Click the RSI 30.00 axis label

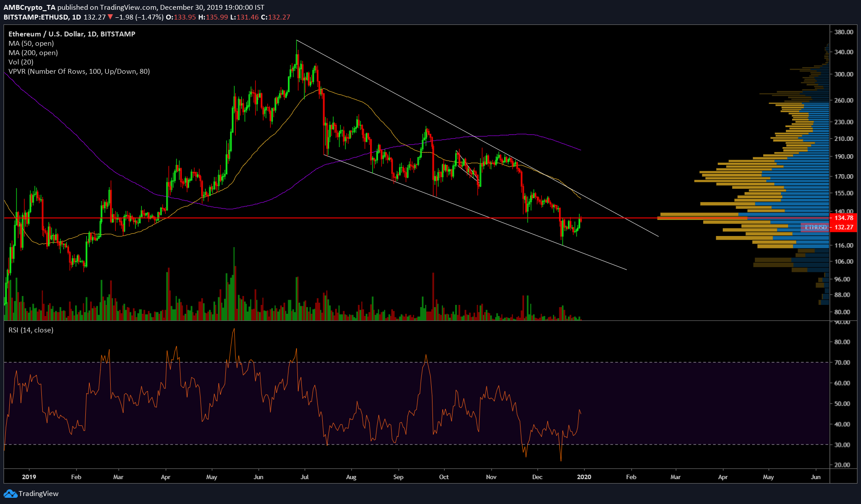tap(842, 444)
